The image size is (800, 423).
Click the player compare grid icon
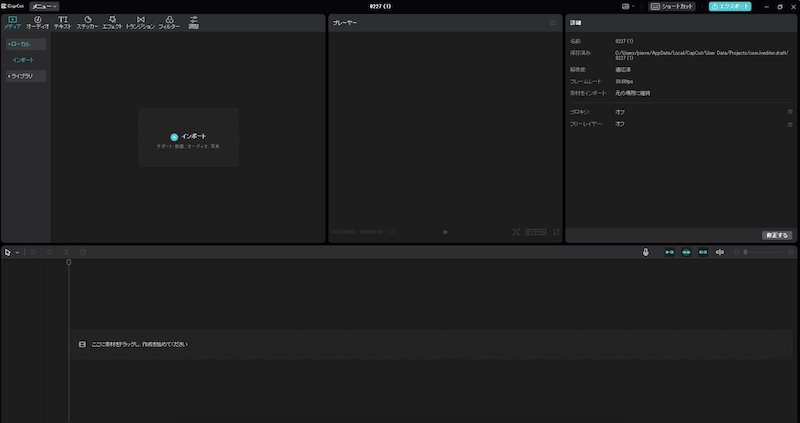tap(392, 232)
